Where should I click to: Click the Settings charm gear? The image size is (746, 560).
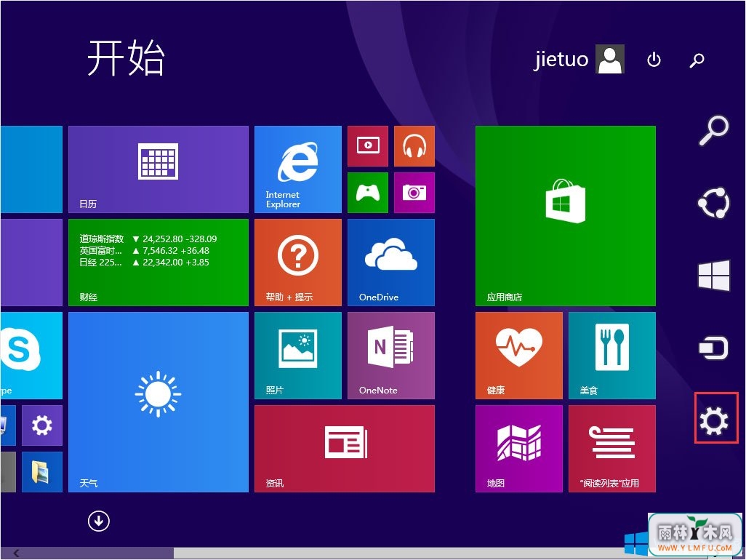pos(714,420)
